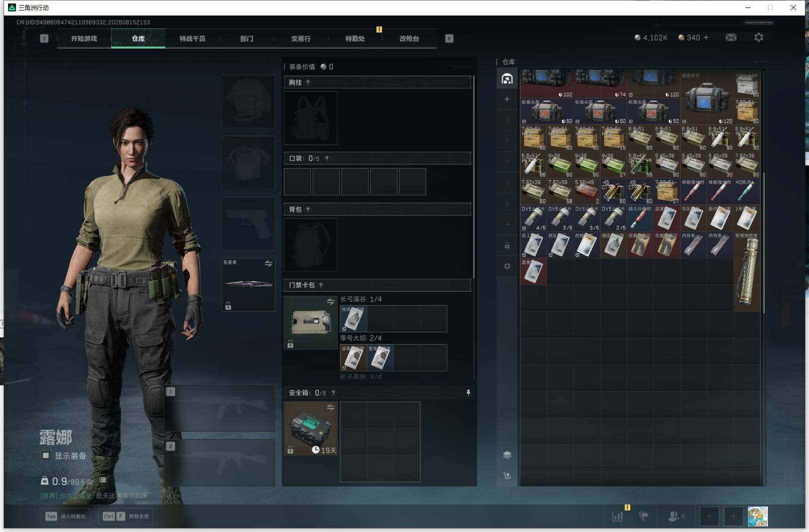Click the empty helmet equipment slot
Screen dimensions: 809x532
point(248,101)
